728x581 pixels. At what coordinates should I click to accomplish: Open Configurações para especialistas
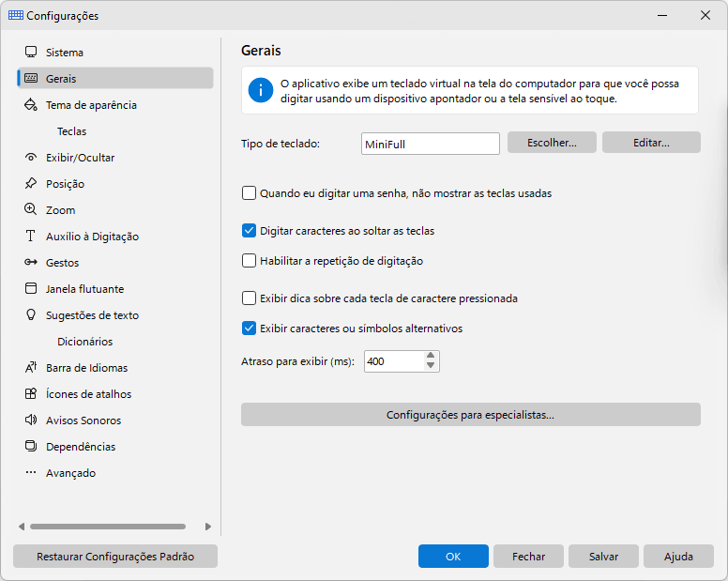(470, 415)
